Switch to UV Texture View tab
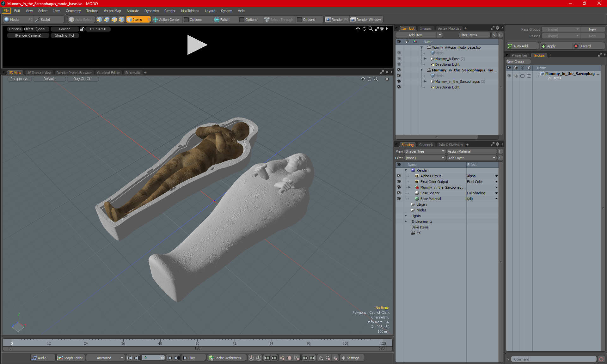 (39, 73)
